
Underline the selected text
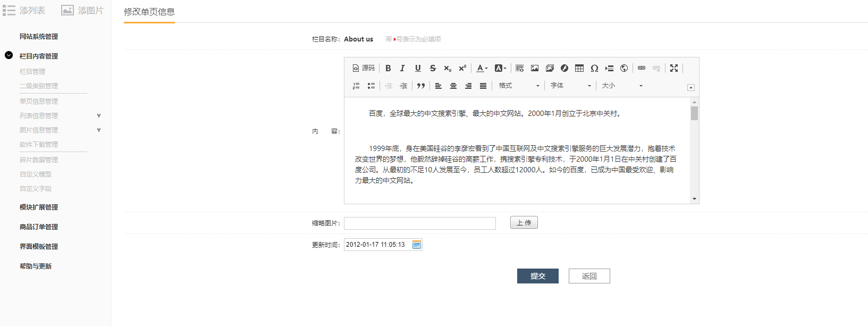(x=418, y=68)
